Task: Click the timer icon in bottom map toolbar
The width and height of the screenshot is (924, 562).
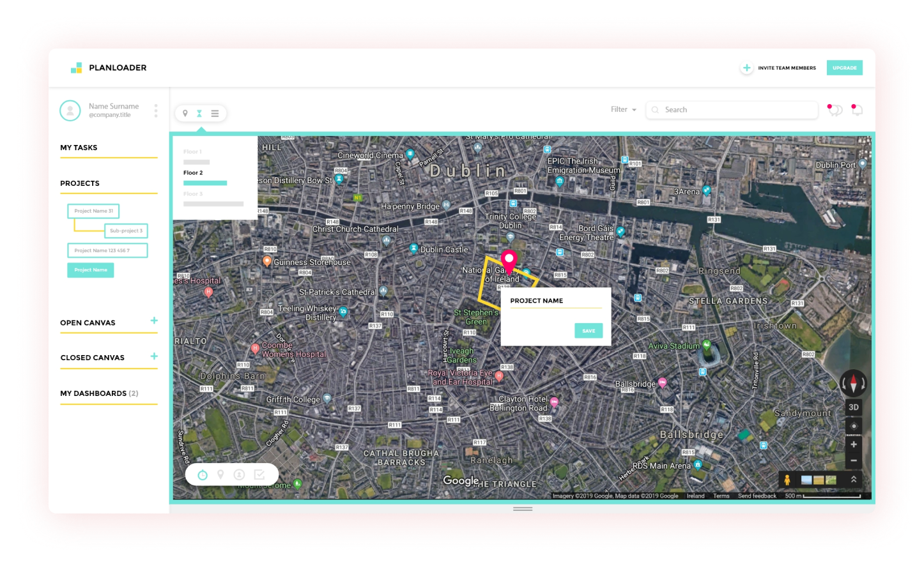Action: (203, 475)
